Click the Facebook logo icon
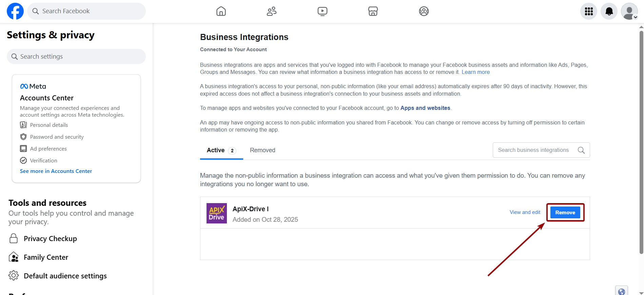Screen dimensions: 644x295 click(x=15, y=11)
